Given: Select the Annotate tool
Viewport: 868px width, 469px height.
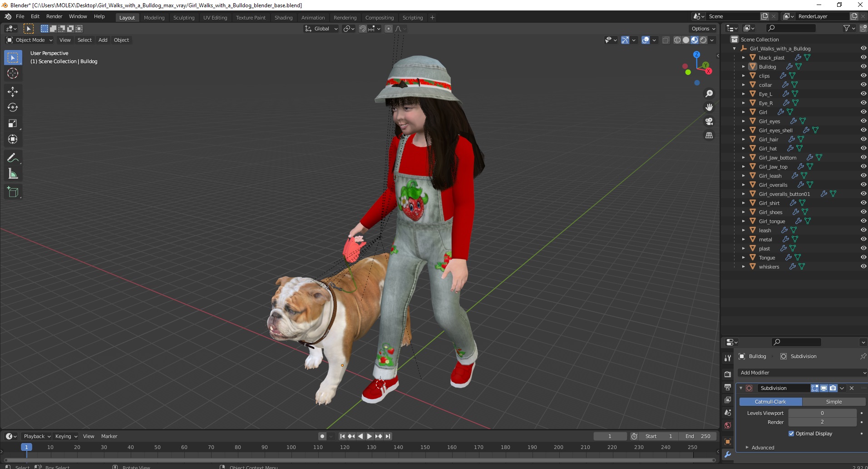Looking at the screenshot, I should pyautogui.click(x=13, y=158).
